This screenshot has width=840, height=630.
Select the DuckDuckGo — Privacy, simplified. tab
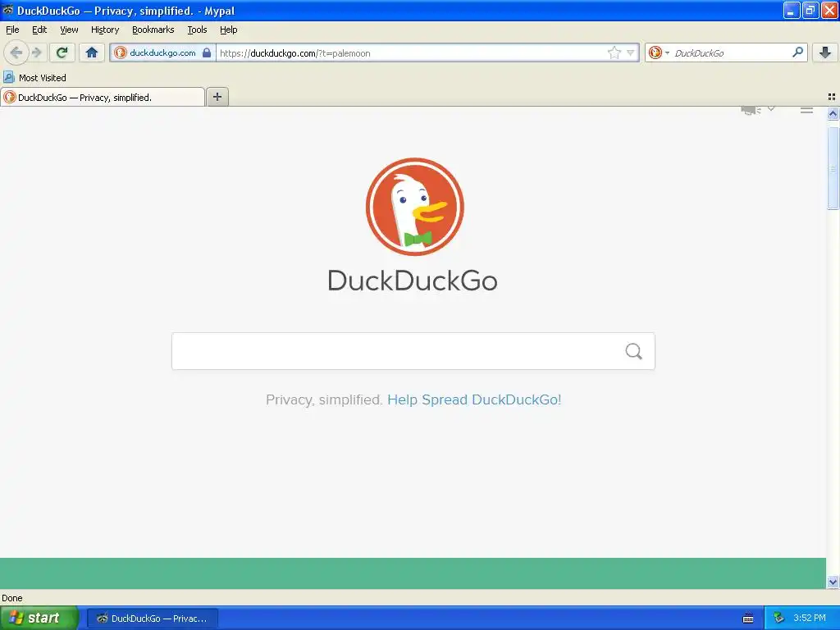[x=103, y=97]
